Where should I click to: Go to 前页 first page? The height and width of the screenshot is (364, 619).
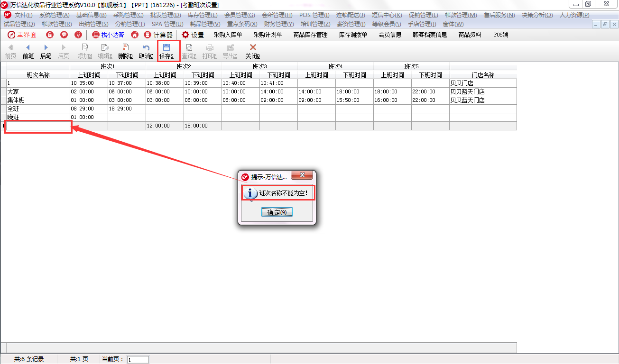point(10,51)
